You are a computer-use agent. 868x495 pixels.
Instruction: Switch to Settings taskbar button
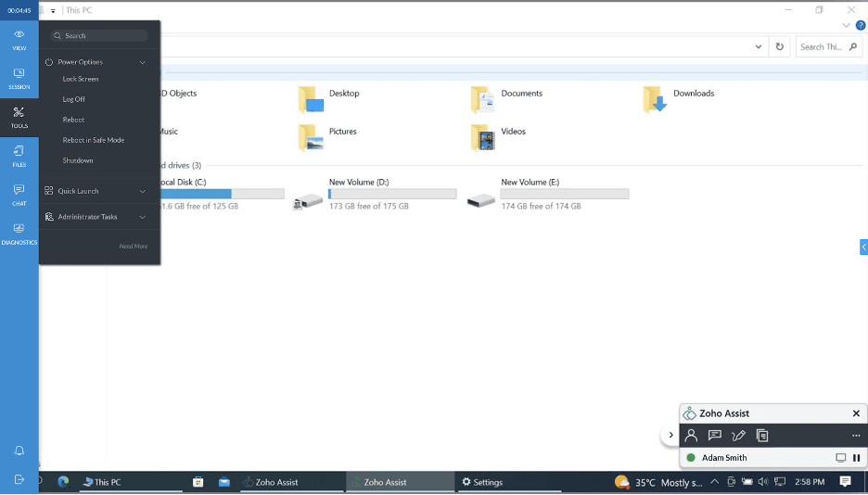click(x=509, y=482)
